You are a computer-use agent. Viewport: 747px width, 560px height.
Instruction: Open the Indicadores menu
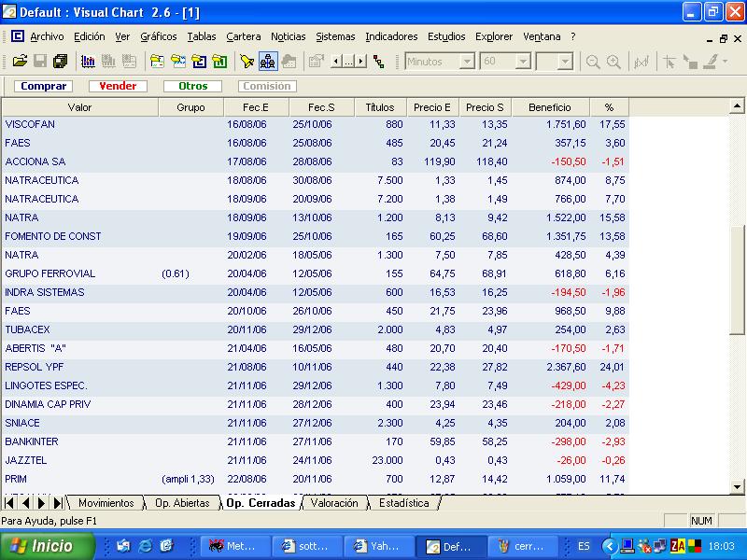[391, 36]
